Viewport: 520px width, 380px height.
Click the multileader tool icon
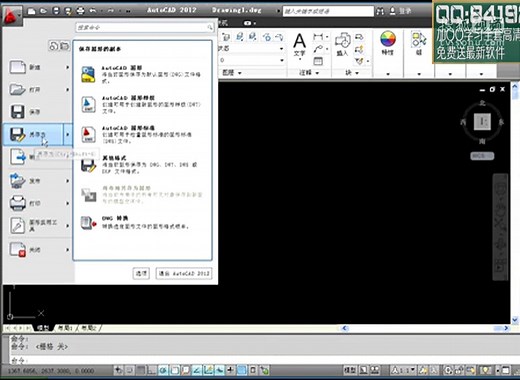tap(318, 49)
